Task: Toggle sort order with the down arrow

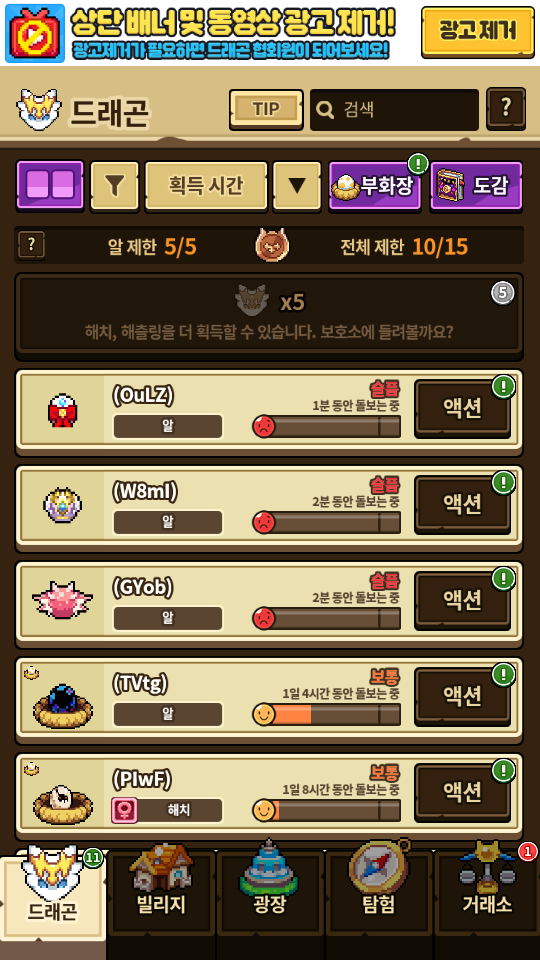Action: 297,186
